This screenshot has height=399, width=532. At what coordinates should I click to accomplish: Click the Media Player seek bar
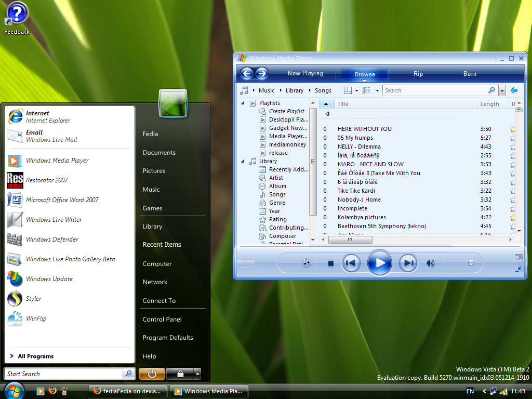click(x=380, y=246)
